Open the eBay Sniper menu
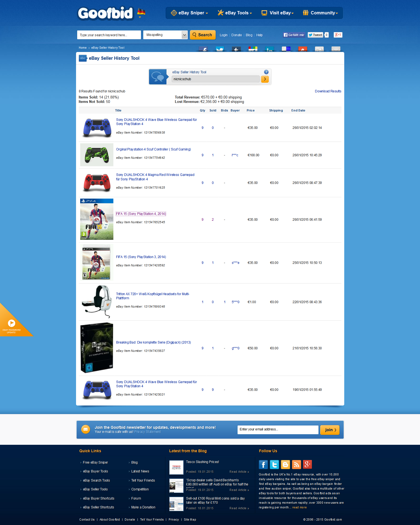 click(x=189, y=13)
